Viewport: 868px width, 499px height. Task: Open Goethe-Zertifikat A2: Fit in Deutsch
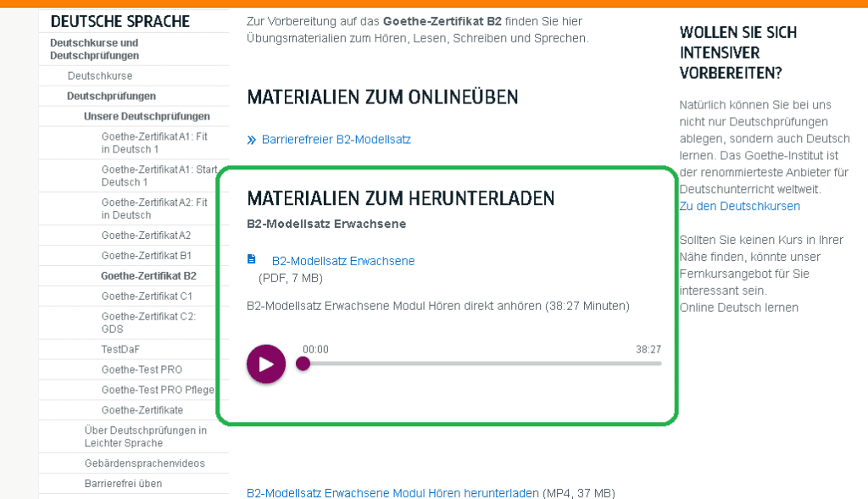click(x=154, y=208)
